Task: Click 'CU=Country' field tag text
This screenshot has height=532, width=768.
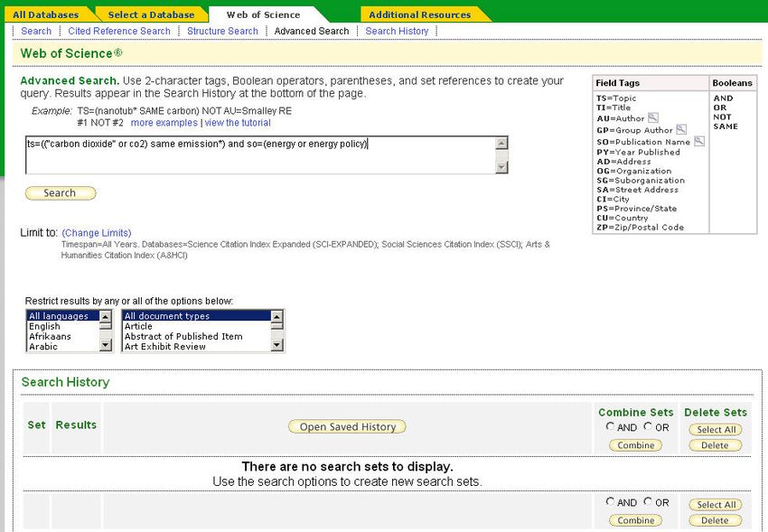Action: [x=622, y=218]
